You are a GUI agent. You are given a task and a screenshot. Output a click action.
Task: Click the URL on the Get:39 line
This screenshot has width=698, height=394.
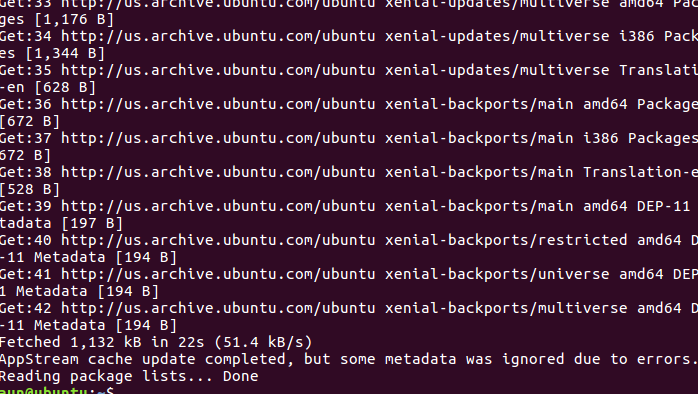218,206
